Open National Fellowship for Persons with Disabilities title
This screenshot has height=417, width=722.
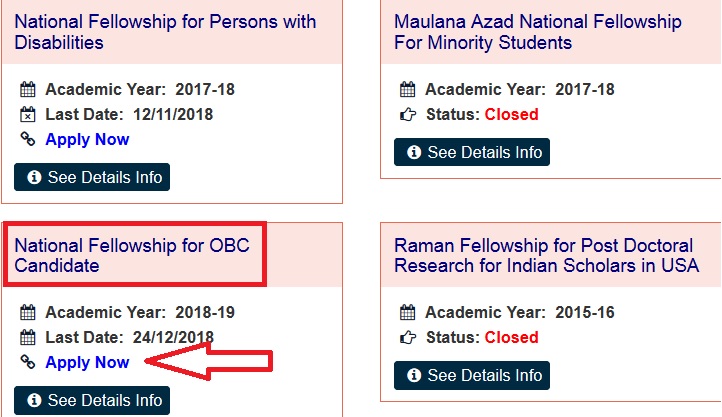[x=165, y=32]
